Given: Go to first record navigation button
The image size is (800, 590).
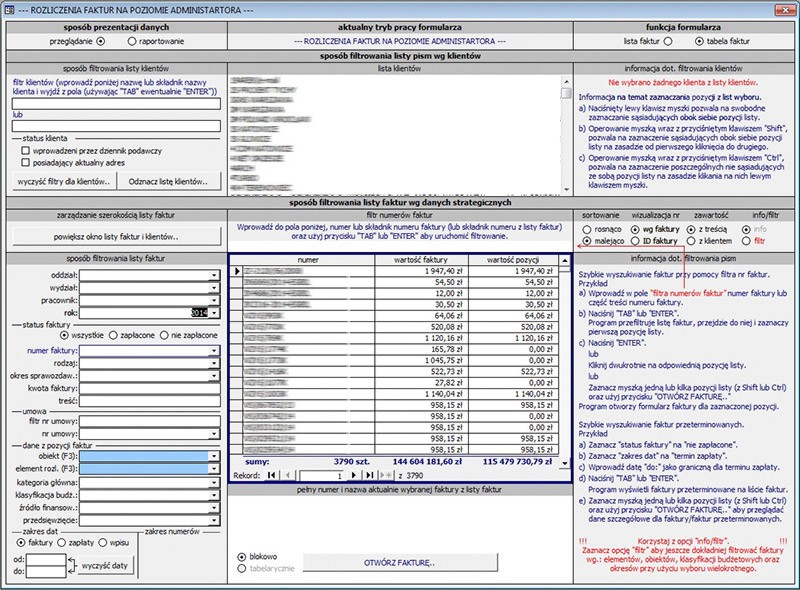Looking at the screenshot, I should [272, 475].
